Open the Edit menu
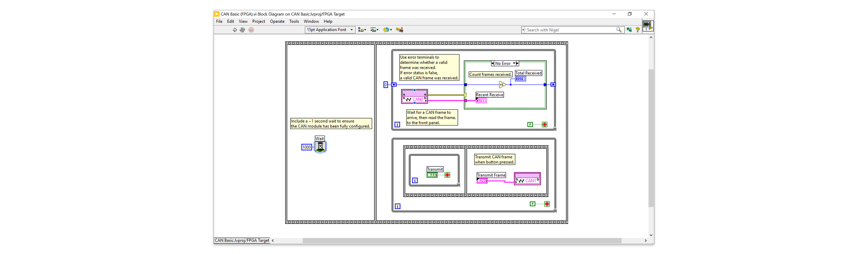Image resolution: width=868 pixels, height=254 pixels. pos(231,21)
